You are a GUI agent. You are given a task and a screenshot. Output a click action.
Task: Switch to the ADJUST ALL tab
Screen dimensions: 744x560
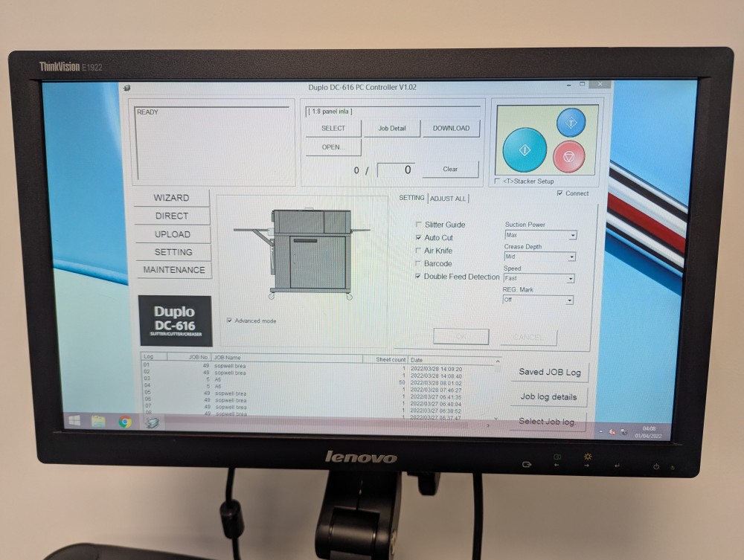coord(449,199)
